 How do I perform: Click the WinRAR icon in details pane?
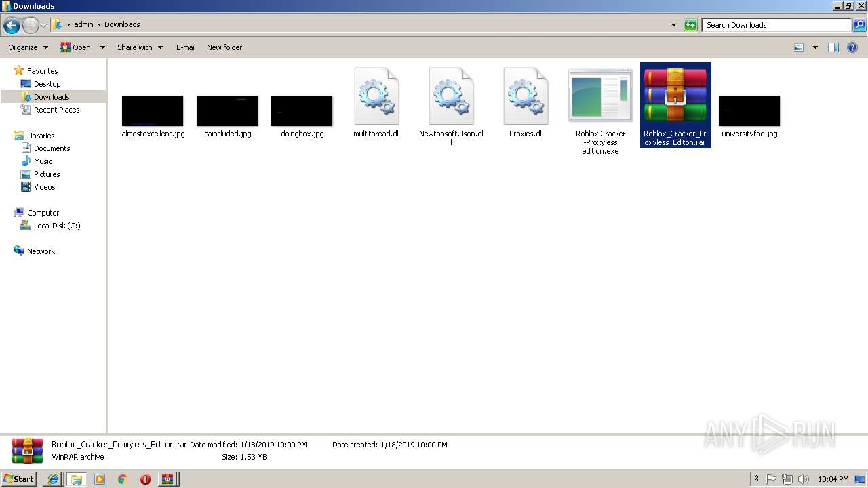[27, 451]
